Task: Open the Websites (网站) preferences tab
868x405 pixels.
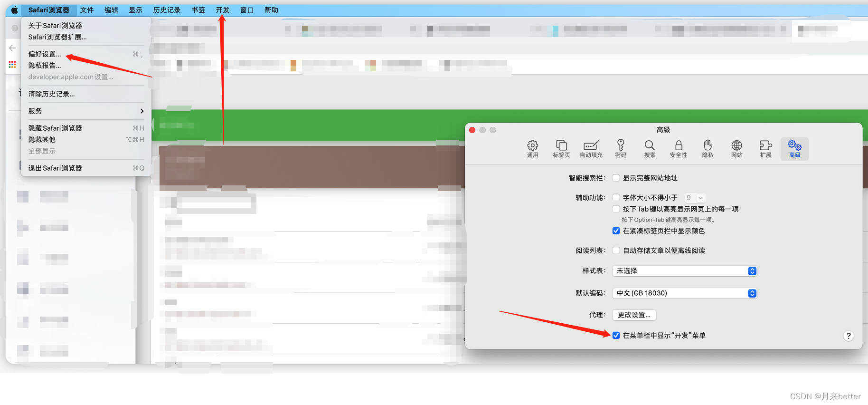Action: pos(736,149)
